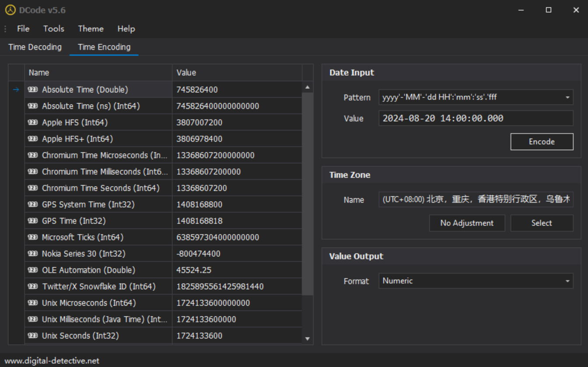Click the type icon next to Apple HFS (Int64)
The image size is (588, 367).
click(33, 122)
